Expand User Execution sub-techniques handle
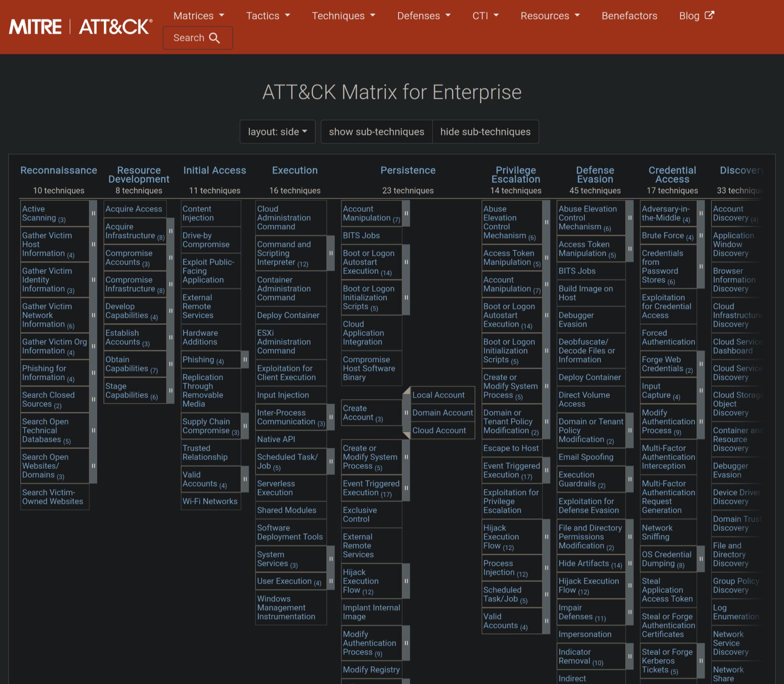 pyautogui.click(x=331, y=581)
